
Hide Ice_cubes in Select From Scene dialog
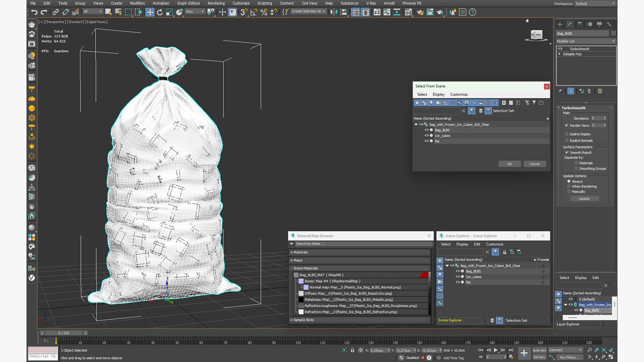(426, 136)
